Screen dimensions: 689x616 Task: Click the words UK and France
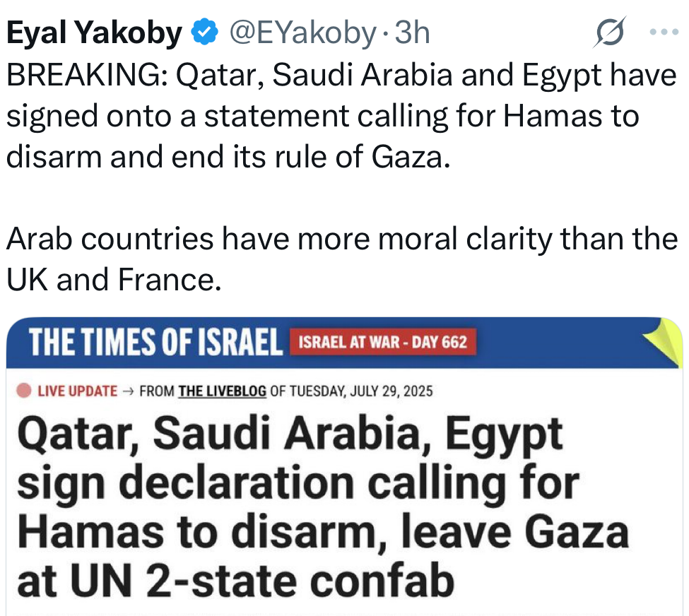coord(110,280)
